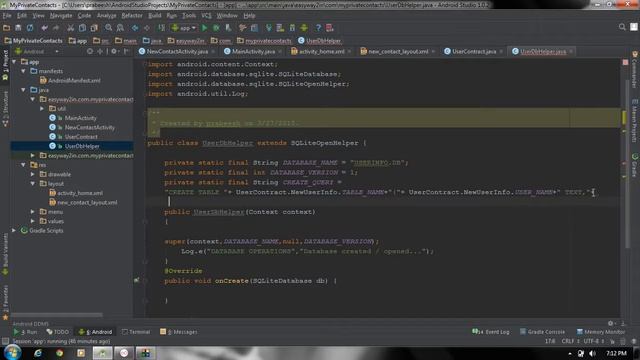Expand the drawable folder

33,174
